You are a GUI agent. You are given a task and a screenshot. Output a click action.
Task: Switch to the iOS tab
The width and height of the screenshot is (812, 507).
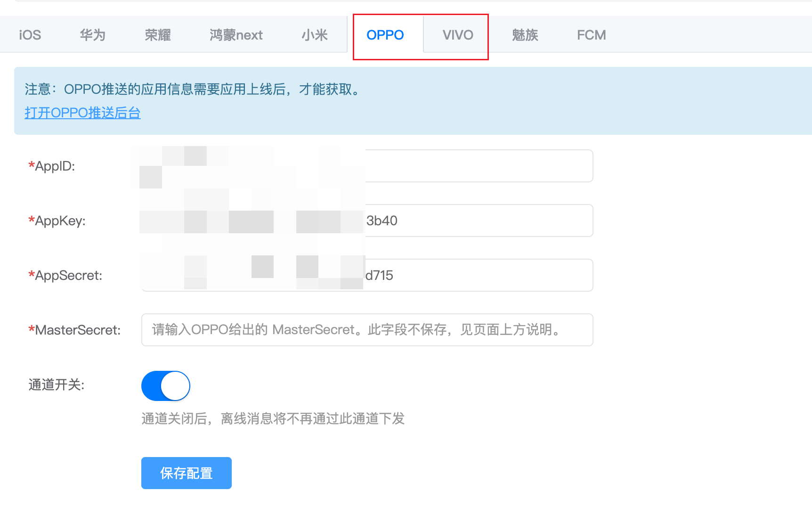click(30, 35)
